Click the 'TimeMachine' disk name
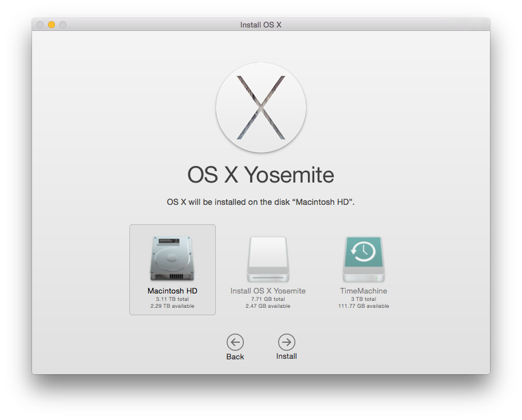 pyautogui.click(x=363, y=291)
